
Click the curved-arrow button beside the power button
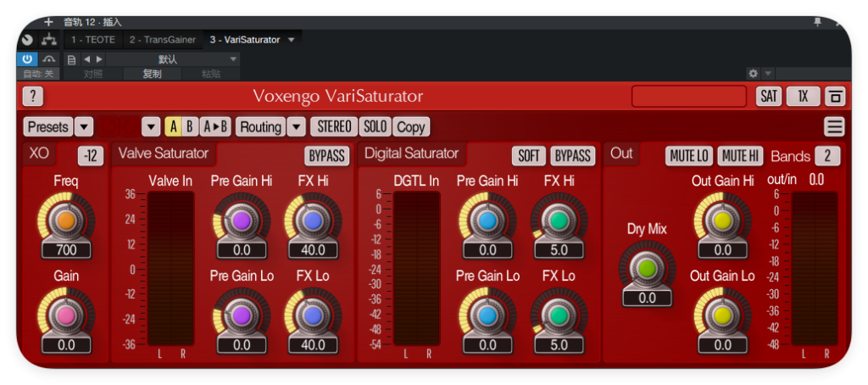click(x=49, y=59)
